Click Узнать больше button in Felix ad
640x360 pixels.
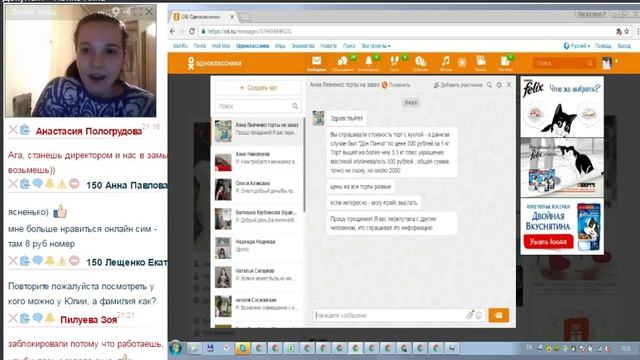pos(548,242)
